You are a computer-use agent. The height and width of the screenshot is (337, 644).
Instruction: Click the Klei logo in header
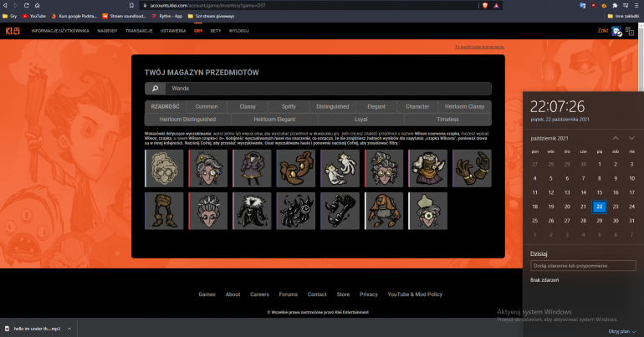pos(13,31)
